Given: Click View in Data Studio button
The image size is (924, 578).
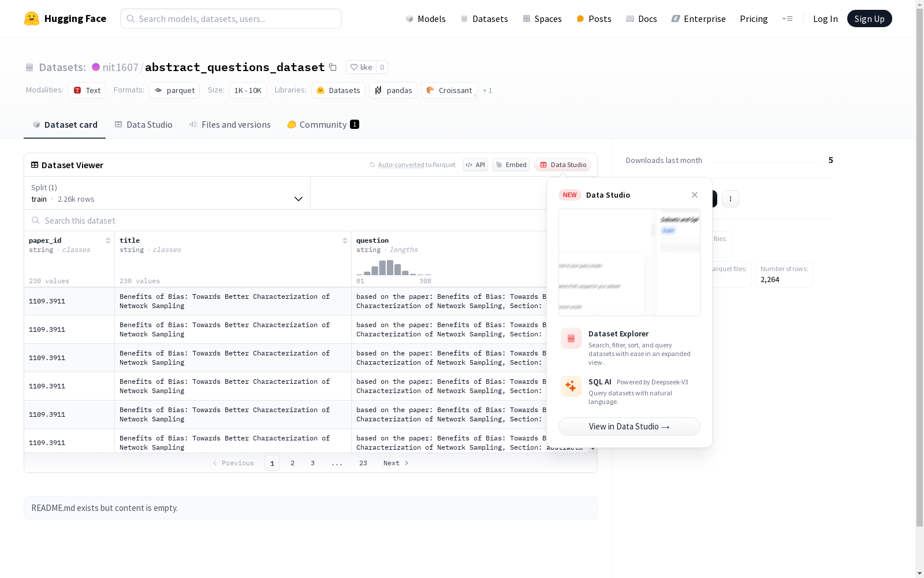Looking at the screenshot, I should pyautogui.click(x=629, y=427).
